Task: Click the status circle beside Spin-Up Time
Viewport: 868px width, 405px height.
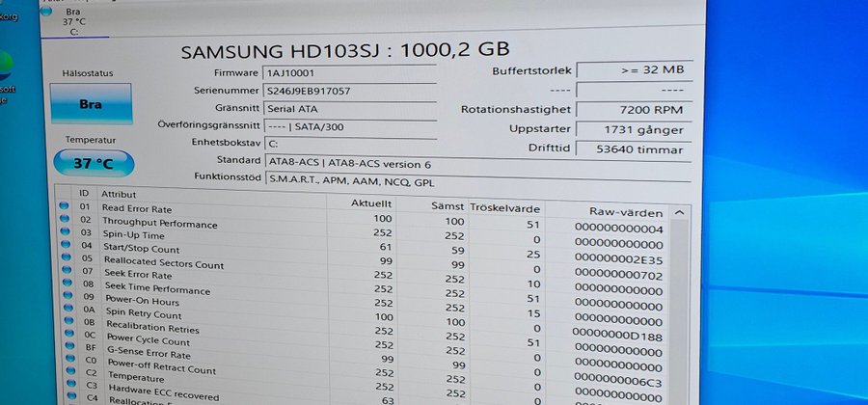Action: point(65,231)
